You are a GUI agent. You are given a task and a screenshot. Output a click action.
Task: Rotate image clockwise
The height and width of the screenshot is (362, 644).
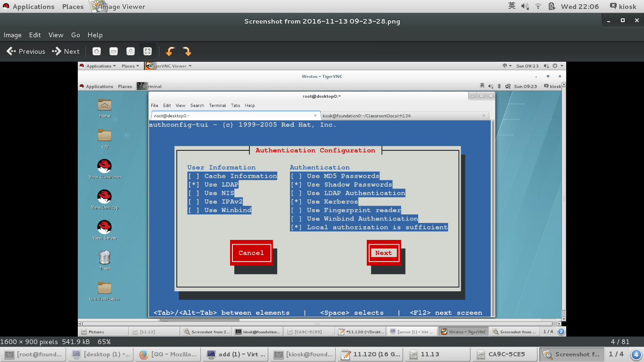click(x=187, y=51)
